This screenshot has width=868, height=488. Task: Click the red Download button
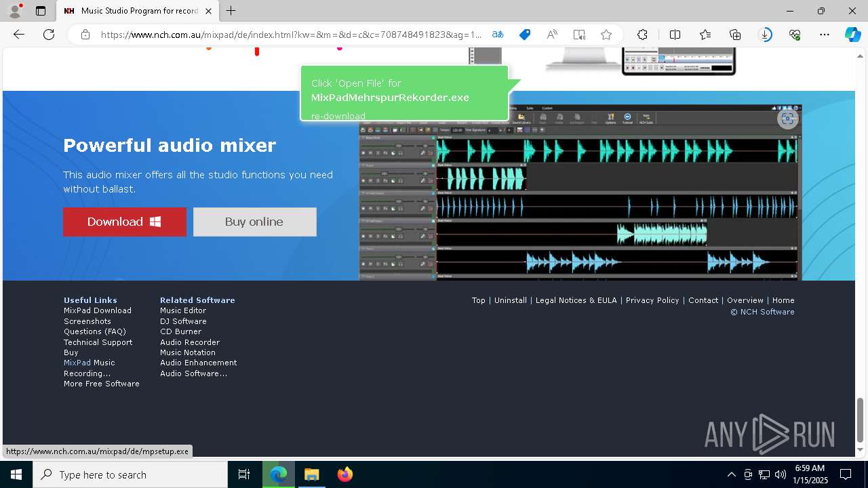click(x=125, y=222)
